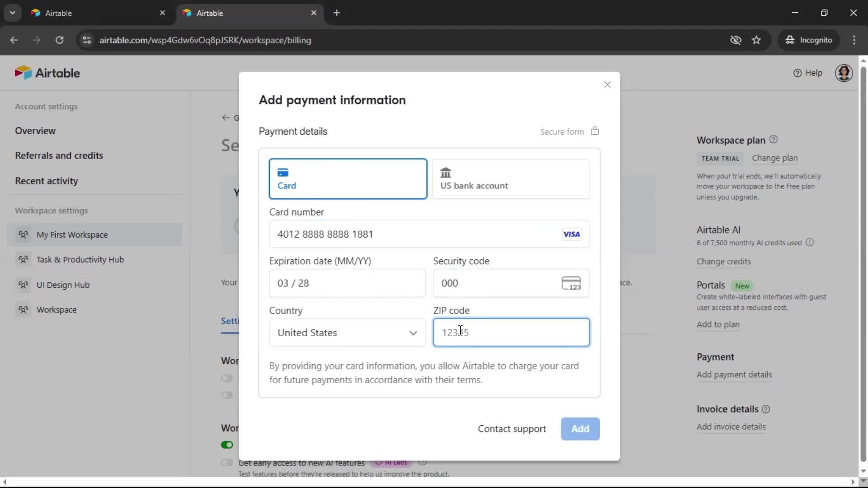Click Add to plan link
The width and height of the screenshot is (868, 488).
pos(718,324)
